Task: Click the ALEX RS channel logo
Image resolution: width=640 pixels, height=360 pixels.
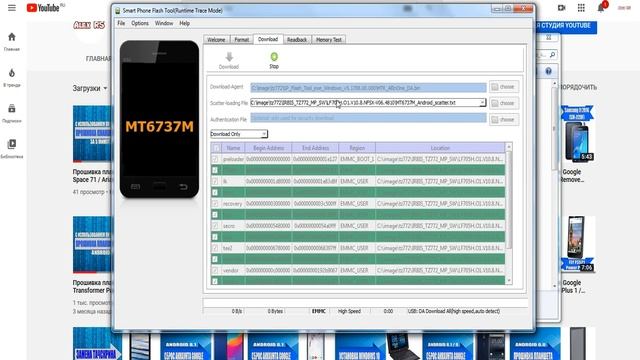Action: (89, 25)
